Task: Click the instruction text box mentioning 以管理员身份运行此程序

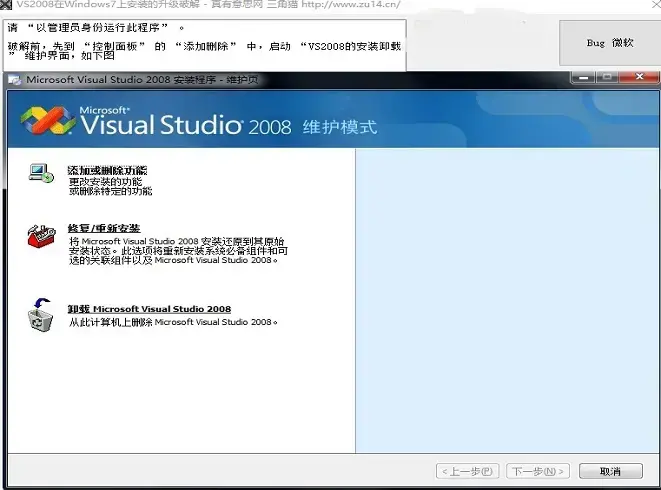Action: point(205,45)
